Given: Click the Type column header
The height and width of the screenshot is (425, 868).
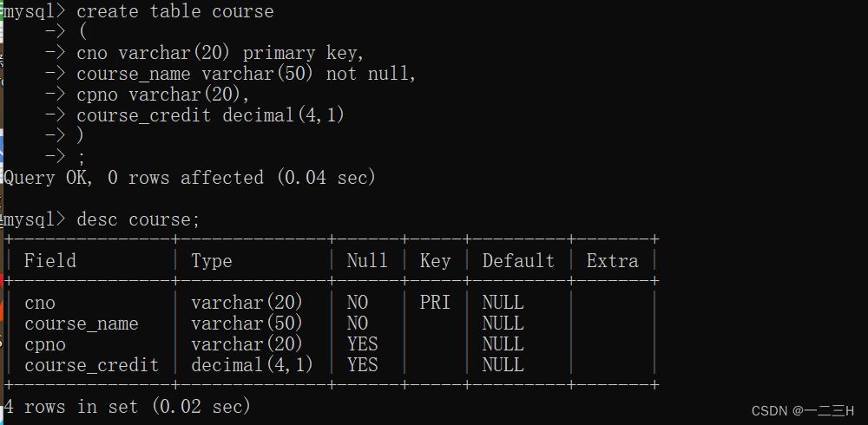Looking at the screenshot, I should (212, 261).
